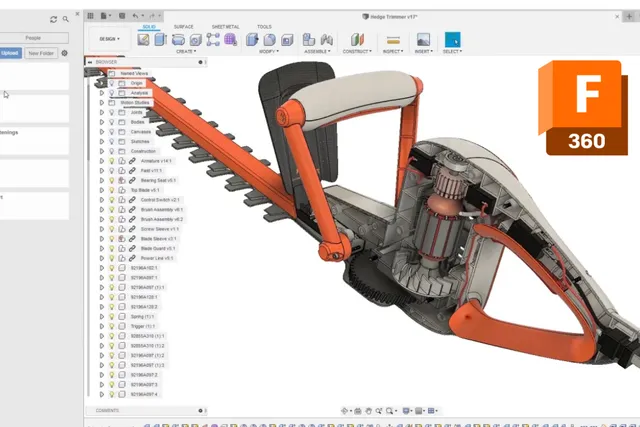This screenshot has height=427, width=640.
Task: Toggle visibility bulb of Field v11:1
Action: (x=111, y=171)
